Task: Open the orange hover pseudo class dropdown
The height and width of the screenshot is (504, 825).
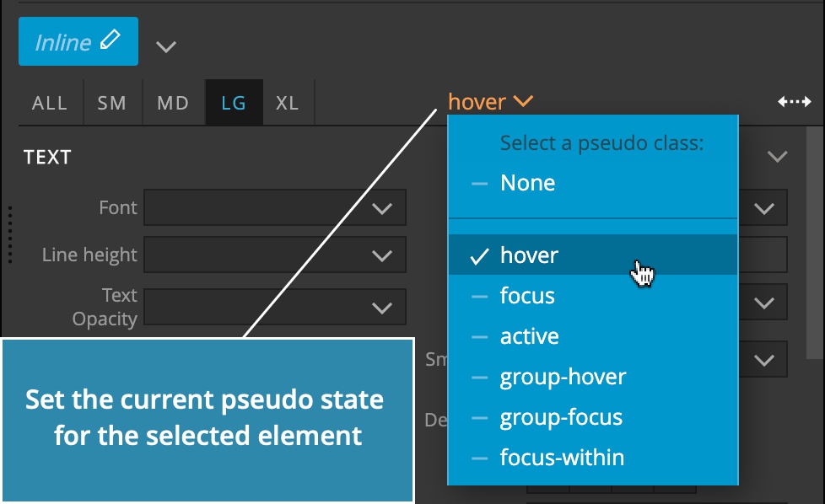Action: [490, 101]
